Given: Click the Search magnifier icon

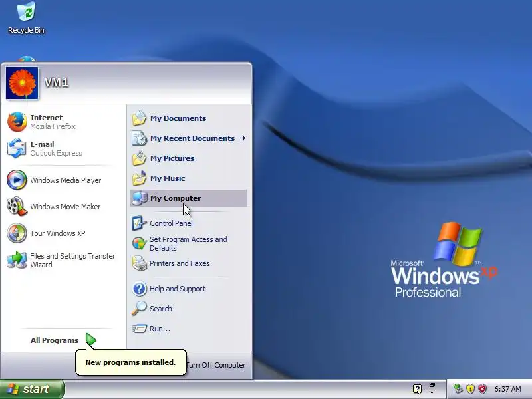Looking at the screenshot, I should (x=139, y=309).
